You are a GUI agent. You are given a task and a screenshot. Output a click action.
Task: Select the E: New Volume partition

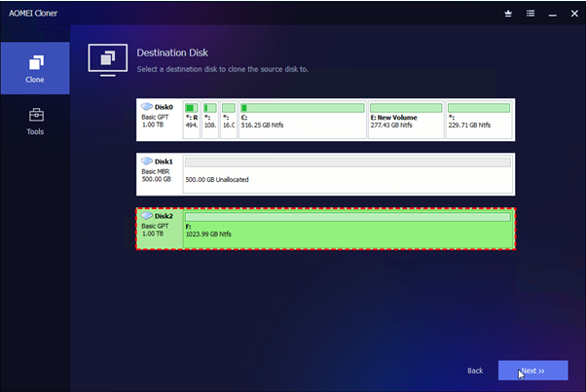tap(405, 119)
